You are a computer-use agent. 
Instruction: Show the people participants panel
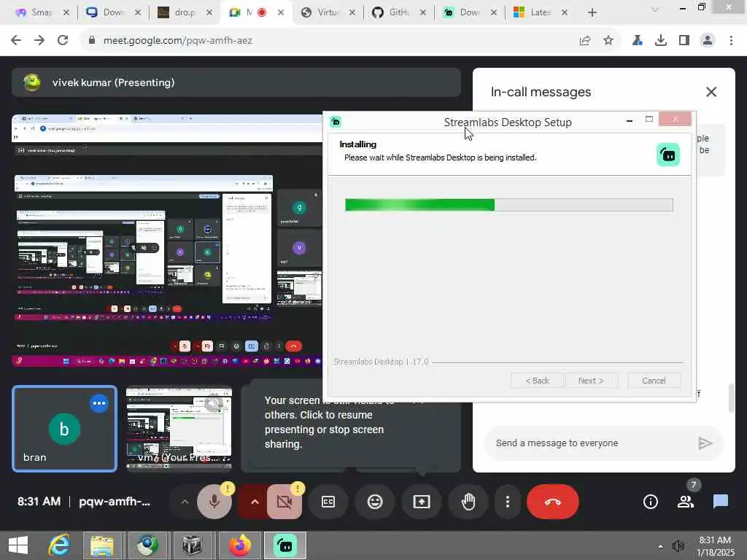686,502
